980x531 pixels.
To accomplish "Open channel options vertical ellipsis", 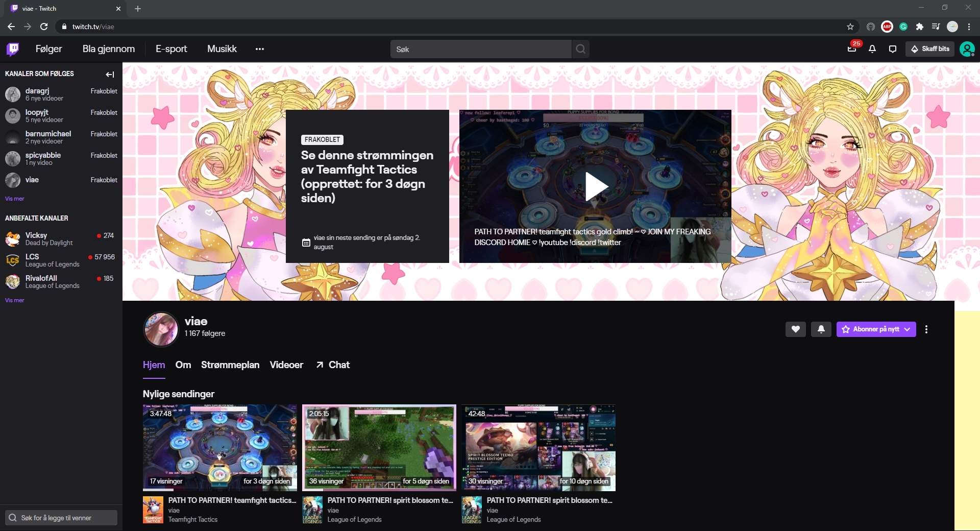I will tap(926, 329).
